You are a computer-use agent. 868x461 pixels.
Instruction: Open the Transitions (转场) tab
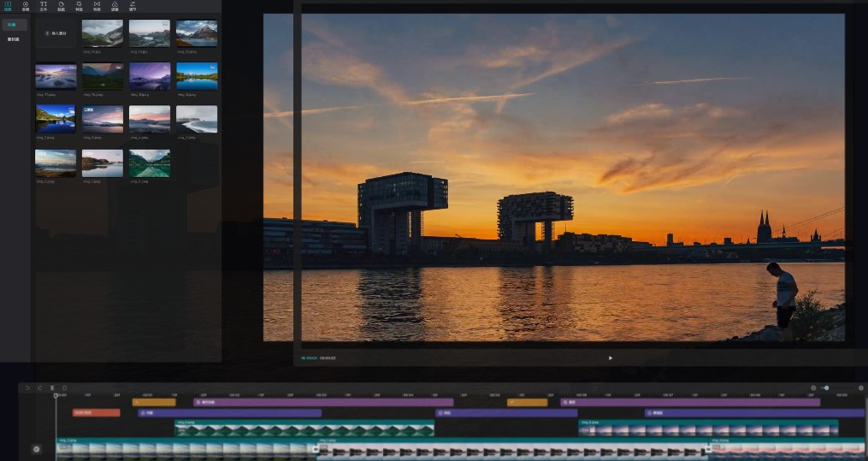pyautogui.click(x=97, y=6)
